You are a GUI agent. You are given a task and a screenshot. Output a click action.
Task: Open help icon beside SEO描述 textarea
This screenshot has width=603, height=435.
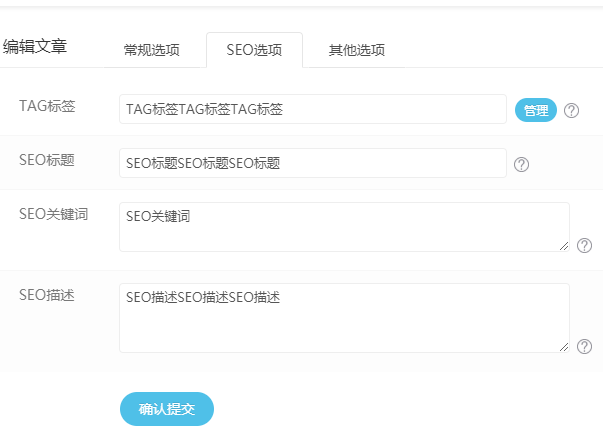pos(584,346)
